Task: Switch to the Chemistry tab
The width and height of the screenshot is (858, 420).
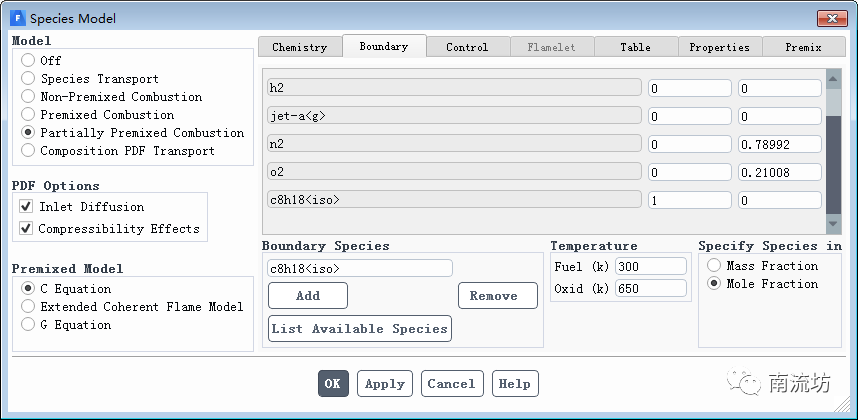Action: coord(299,47)
